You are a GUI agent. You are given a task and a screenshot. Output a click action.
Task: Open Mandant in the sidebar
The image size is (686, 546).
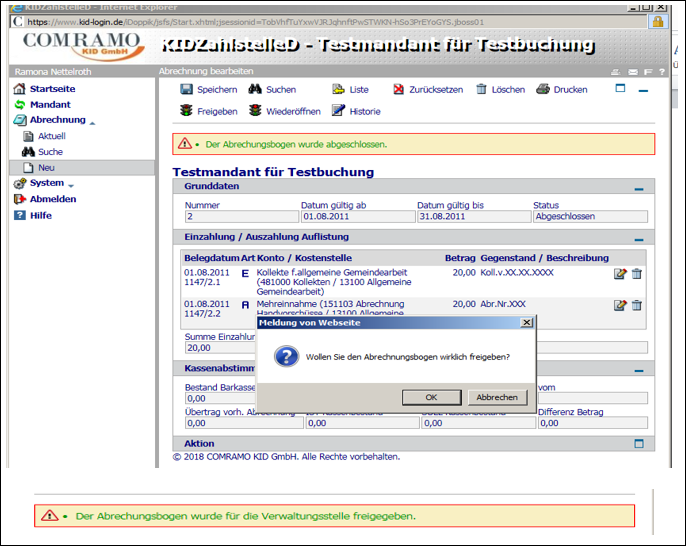coord(50,105)
